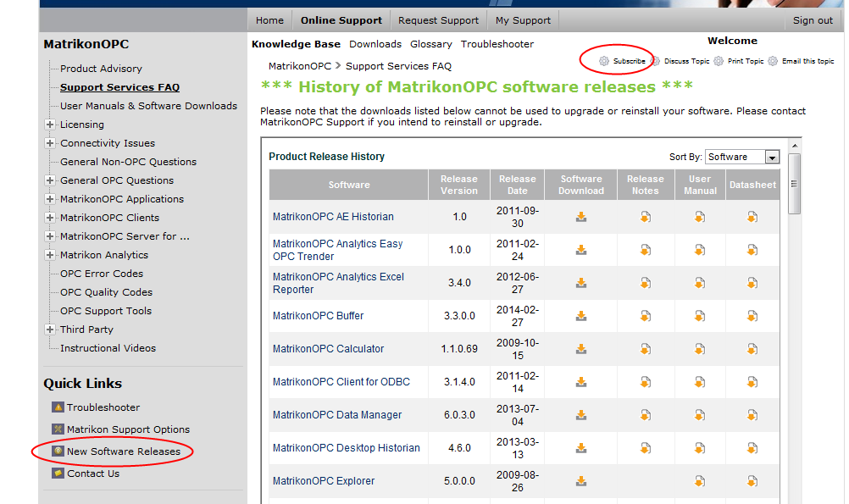Click the Sign out link
Viewport: 849px width, 504px height.
(812, 19)
